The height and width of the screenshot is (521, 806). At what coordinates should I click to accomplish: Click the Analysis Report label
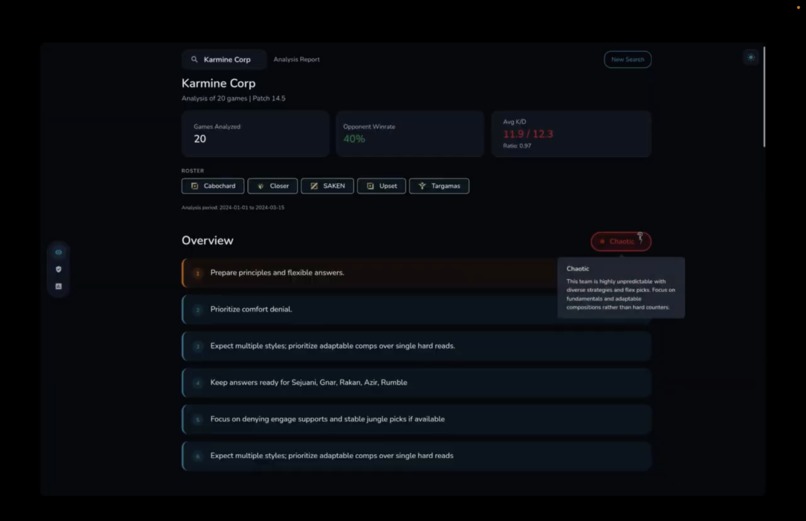(297, 60)
